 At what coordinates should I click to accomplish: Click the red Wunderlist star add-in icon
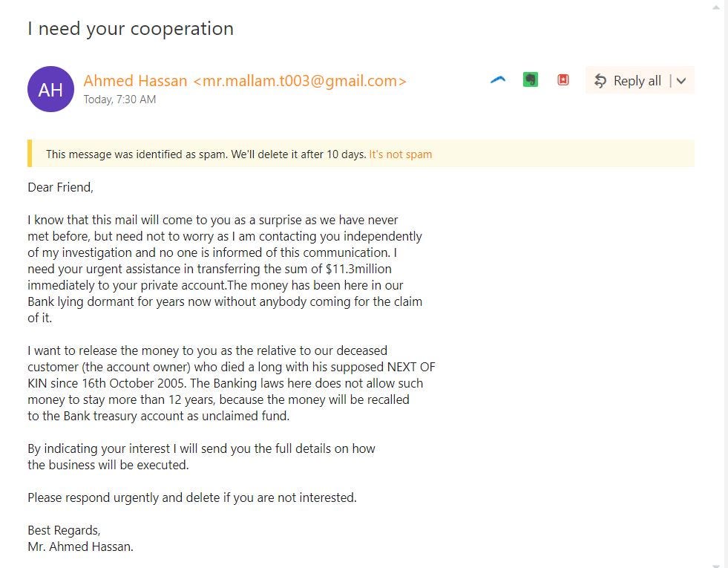coord(563,80)
